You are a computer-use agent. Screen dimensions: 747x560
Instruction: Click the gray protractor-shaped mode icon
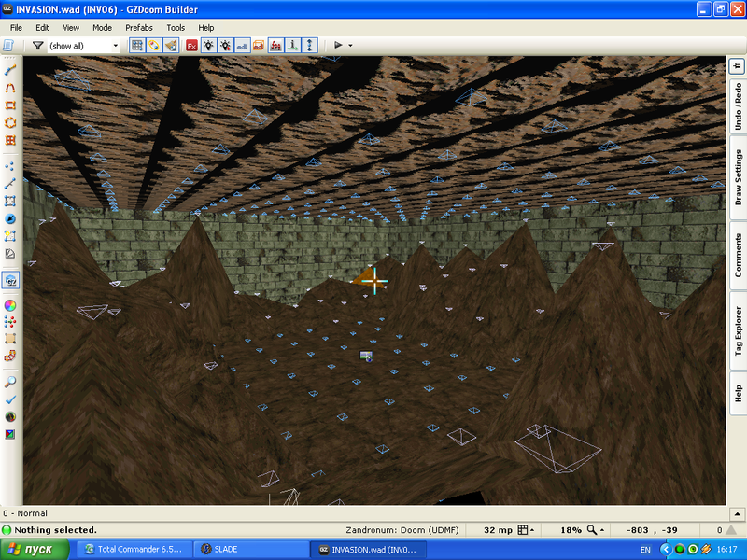[x=10, y=253]
